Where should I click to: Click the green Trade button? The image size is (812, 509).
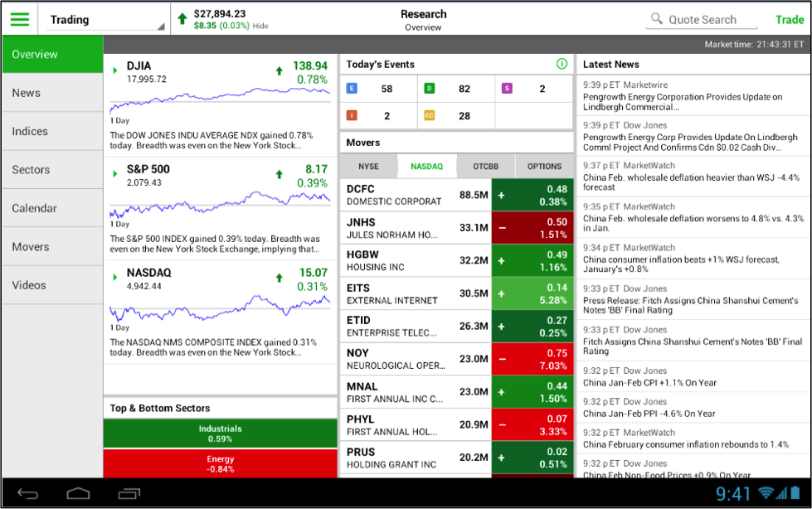790,20
